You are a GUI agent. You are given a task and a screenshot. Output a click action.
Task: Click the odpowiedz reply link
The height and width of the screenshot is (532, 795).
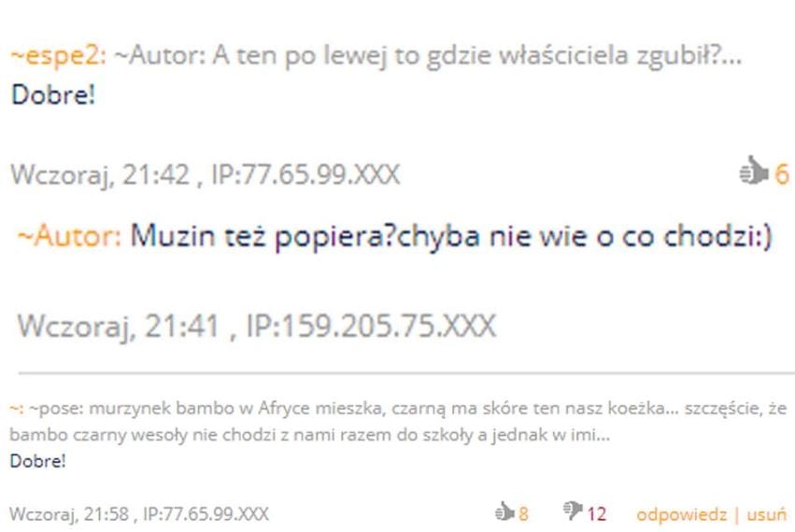tap(681, 514)
